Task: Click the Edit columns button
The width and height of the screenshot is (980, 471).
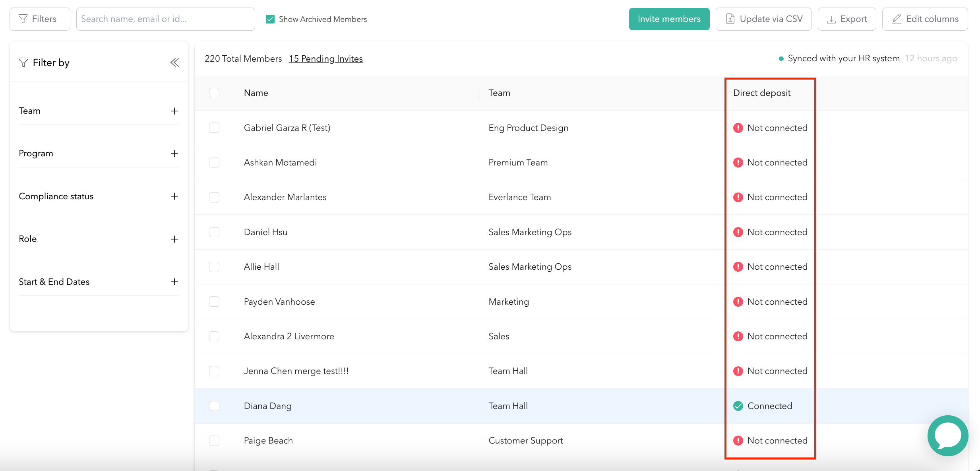Action: pyautogui.click(x=925, y=19)
